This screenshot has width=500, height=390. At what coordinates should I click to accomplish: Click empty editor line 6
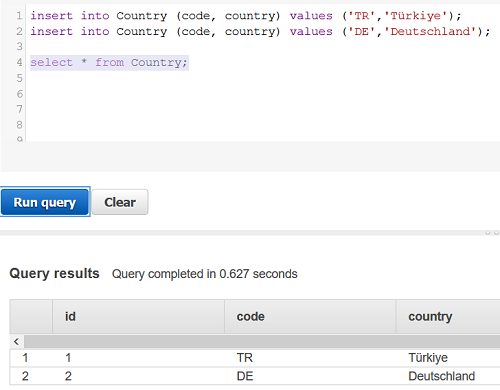263,94
